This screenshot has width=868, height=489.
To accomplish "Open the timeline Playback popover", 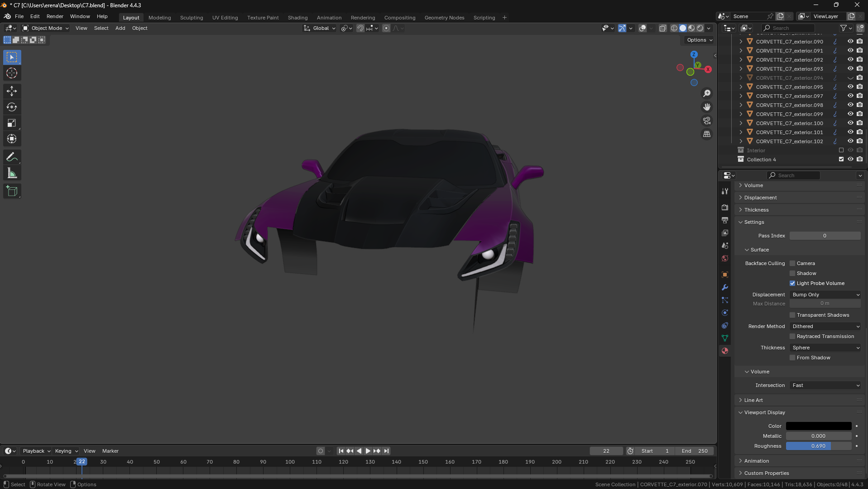I will point(36,451).
